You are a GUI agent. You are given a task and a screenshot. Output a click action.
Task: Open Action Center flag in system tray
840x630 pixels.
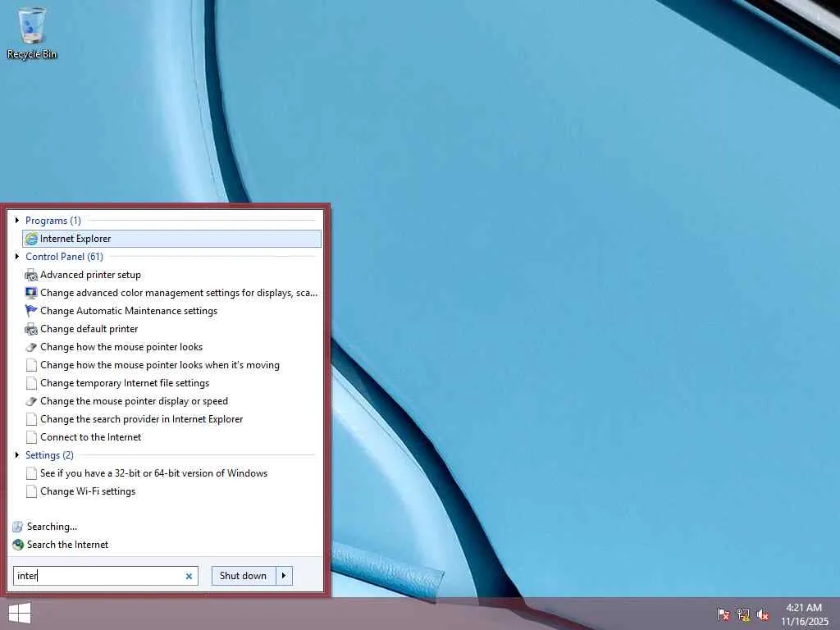coord(723,614)
